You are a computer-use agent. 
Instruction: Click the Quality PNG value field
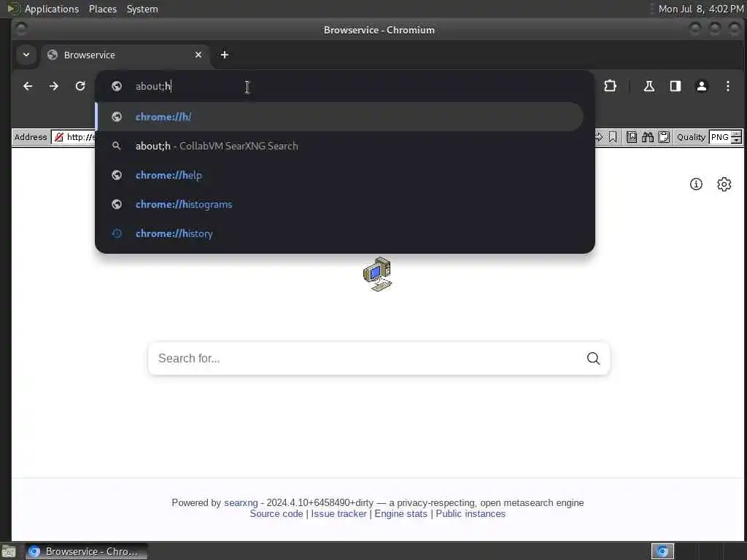[x=719, y=137]
